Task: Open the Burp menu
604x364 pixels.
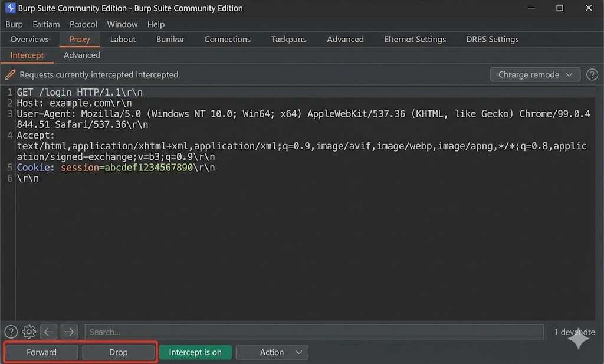Action: click(14, 24)
